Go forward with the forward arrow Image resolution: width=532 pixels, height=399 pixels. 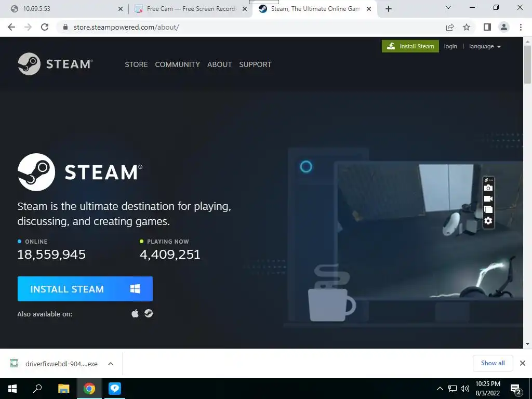[28, 27]
